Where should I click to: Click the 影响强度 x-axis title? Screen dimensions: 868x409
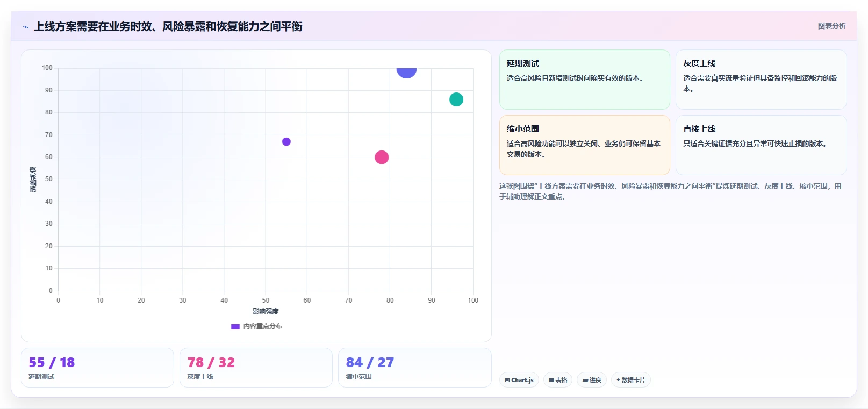coord(266,312)
